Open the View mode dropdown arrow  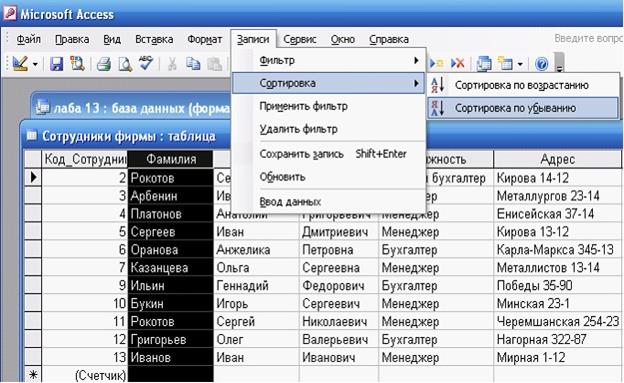35,64
